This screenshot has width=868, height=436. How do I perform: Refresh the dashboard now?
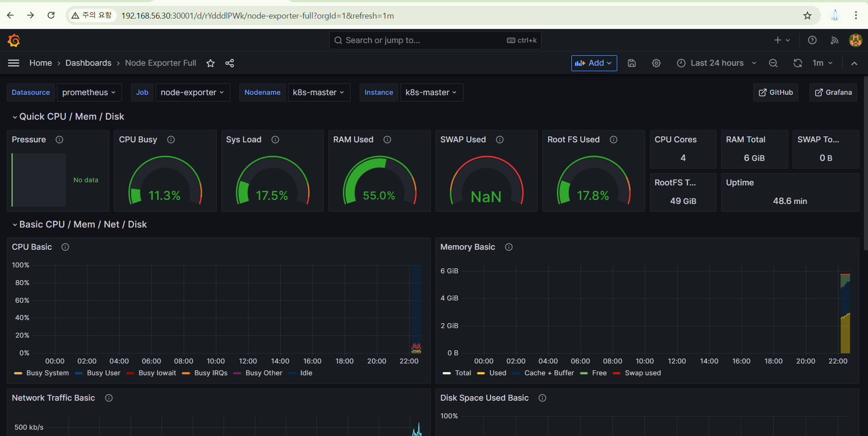tap(798, 63)
